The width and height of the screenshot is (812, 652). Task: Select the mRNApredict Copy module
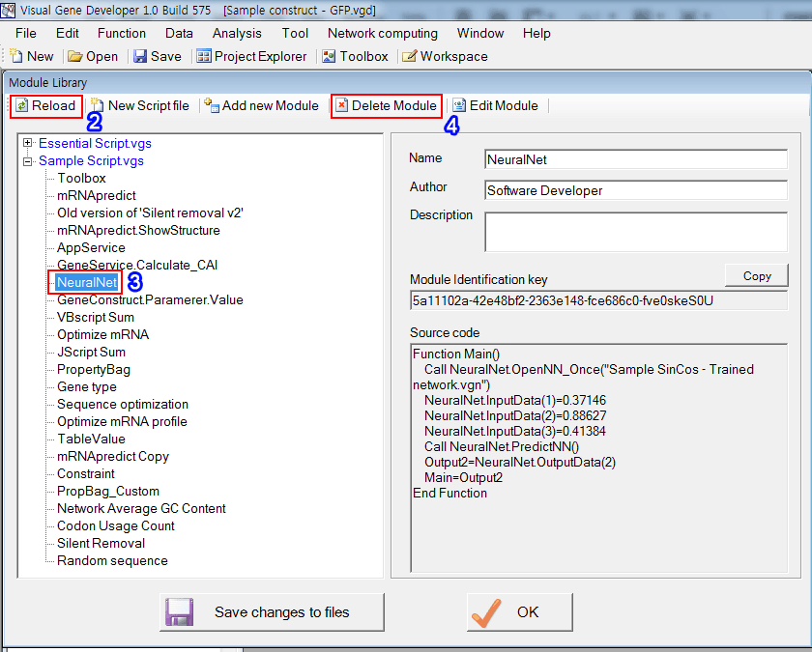113,456
